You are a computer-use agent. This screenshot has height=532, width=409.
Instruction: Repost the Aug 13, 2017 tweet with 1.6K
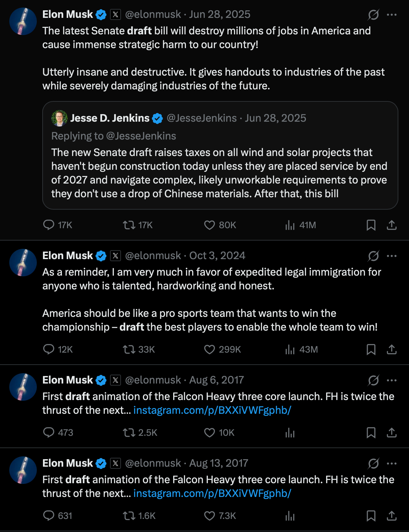[x=129, y=516]
